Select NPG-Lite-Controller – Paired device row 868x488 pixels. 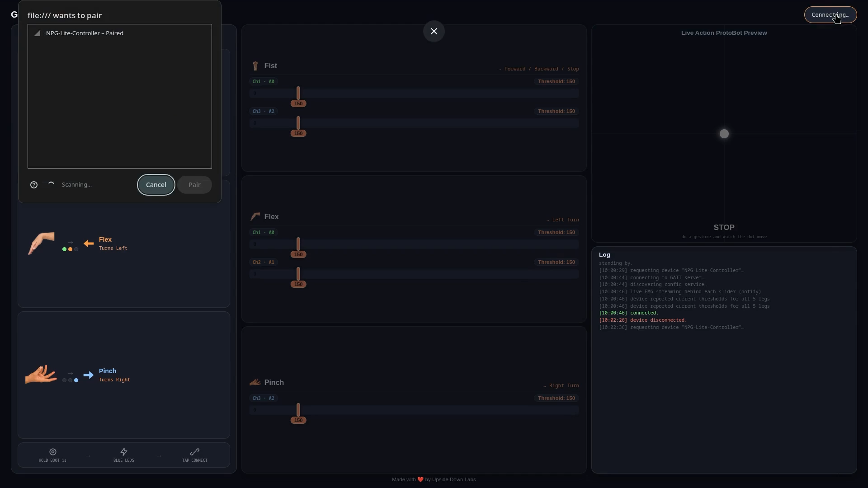coord(120,33)
